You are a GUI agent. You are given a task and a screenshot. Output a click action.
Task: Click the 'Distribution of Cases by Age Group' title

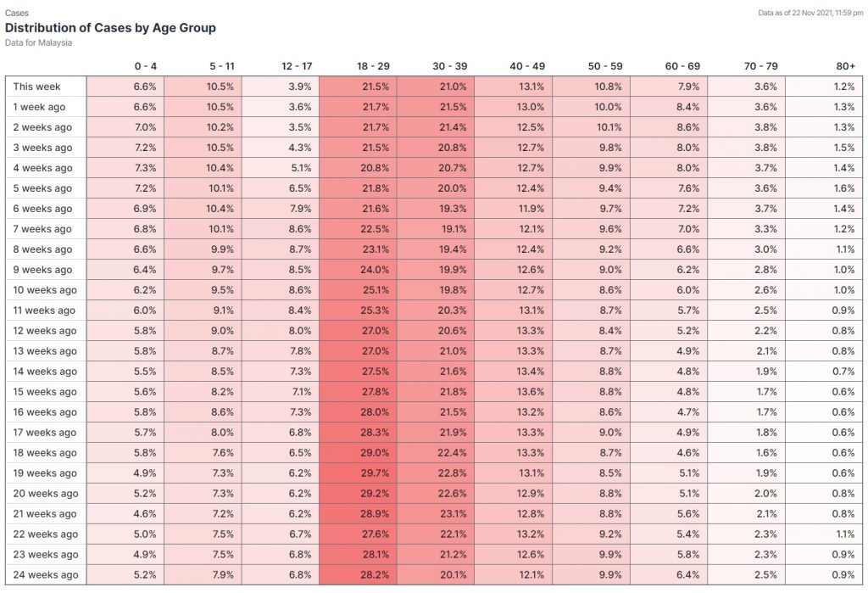pyautogui.click(x=110, y=28)
